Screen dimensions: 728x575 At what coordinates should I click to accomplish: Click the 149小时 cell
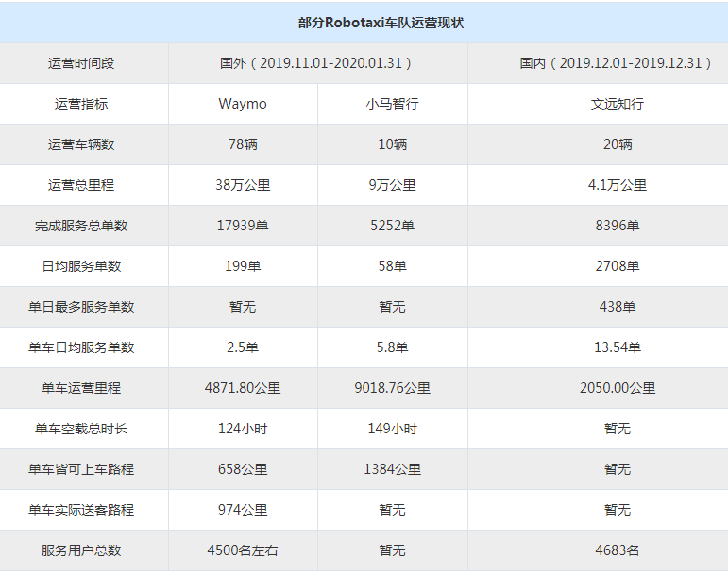point(392,429)
